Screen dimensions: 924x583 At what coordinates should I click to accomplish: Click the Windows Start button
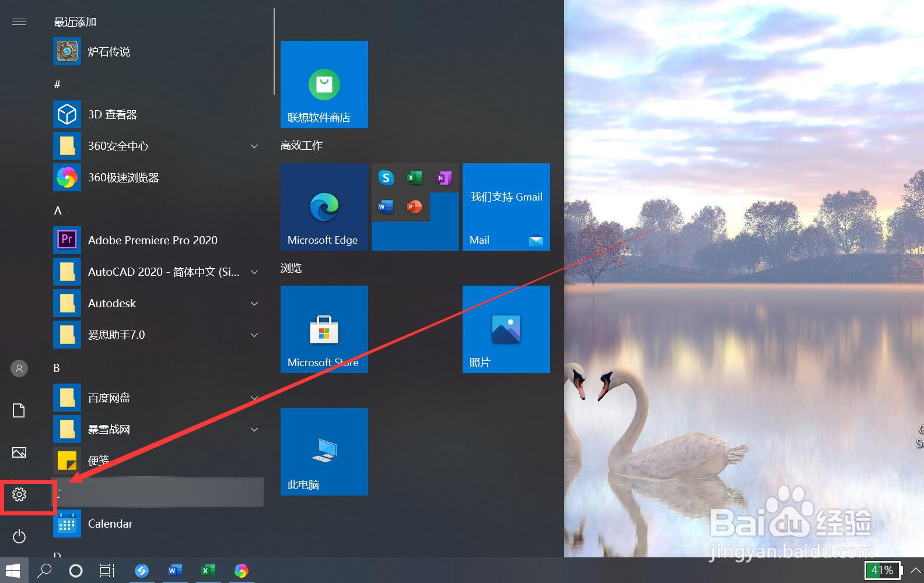point(13,570)
